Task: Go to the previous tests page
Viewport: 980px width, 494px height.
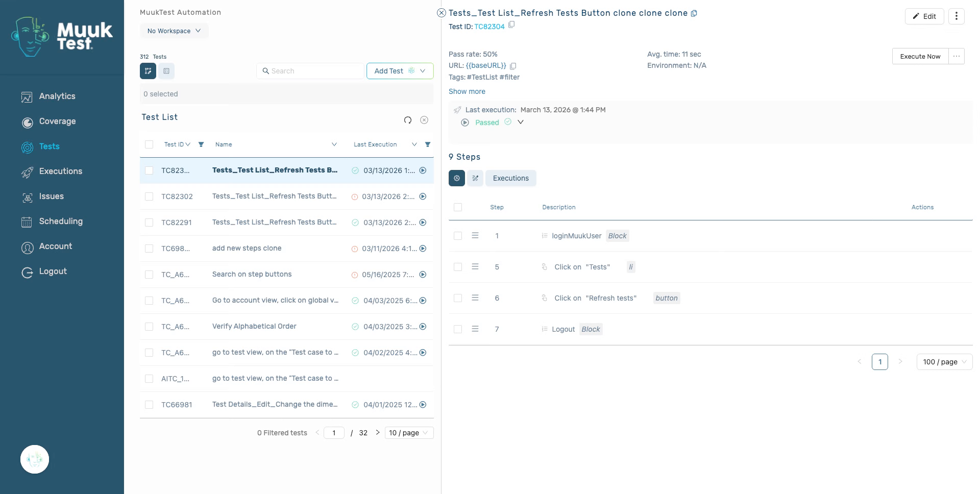Action: 317,433
